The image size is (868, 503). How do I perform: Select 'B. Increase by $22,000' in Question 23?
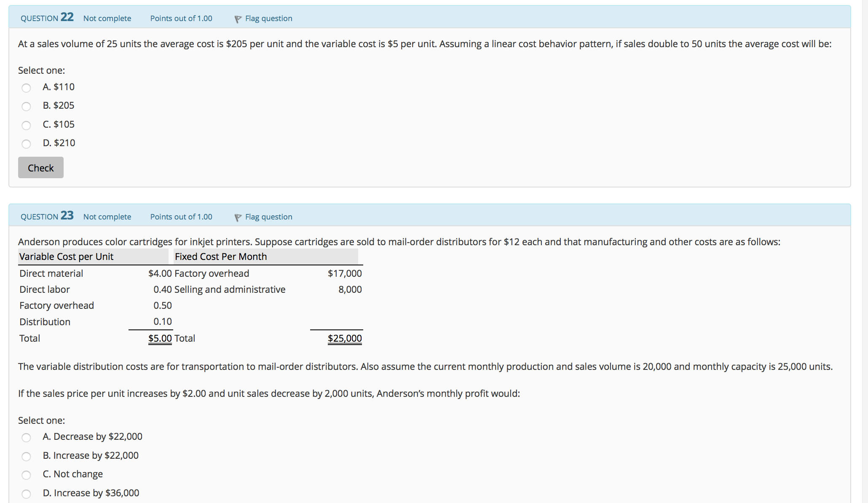(x=26, y=456)
